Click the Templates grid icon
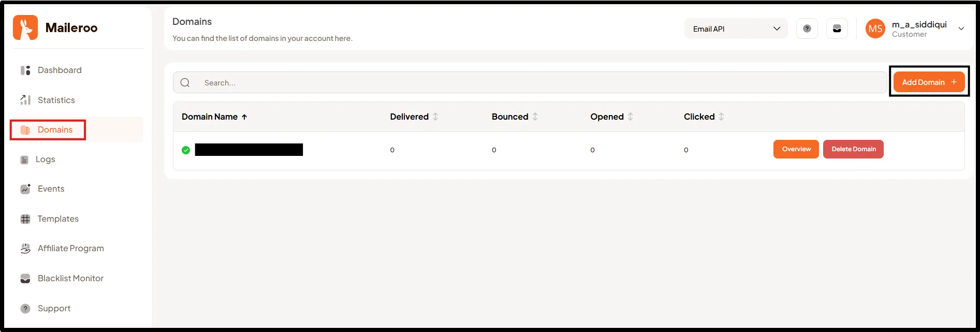Image resolution: width=980 pixels, height=332 pixels. (x=25, y=219)
